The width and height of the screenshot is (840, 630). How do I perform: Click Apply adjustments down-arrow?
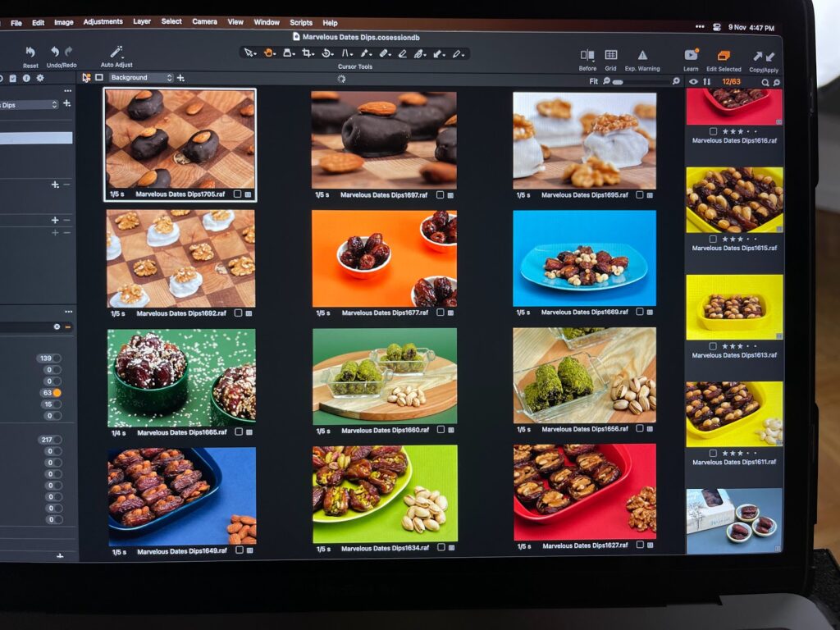pos(769,57)
